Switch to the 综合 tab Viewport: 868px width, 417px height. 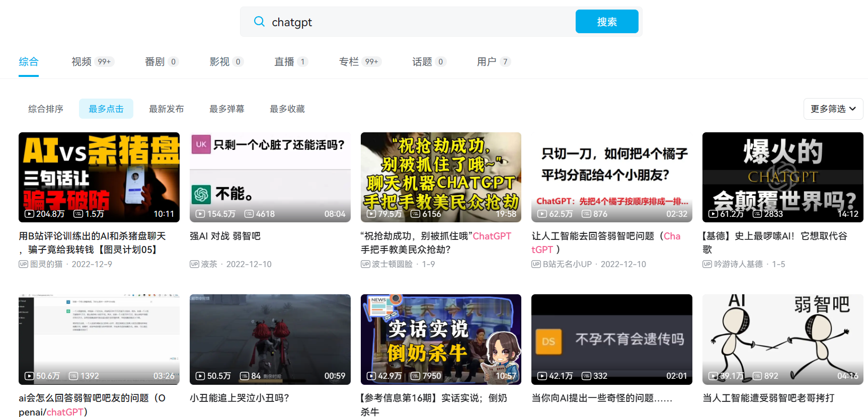[x=29, y=61]
